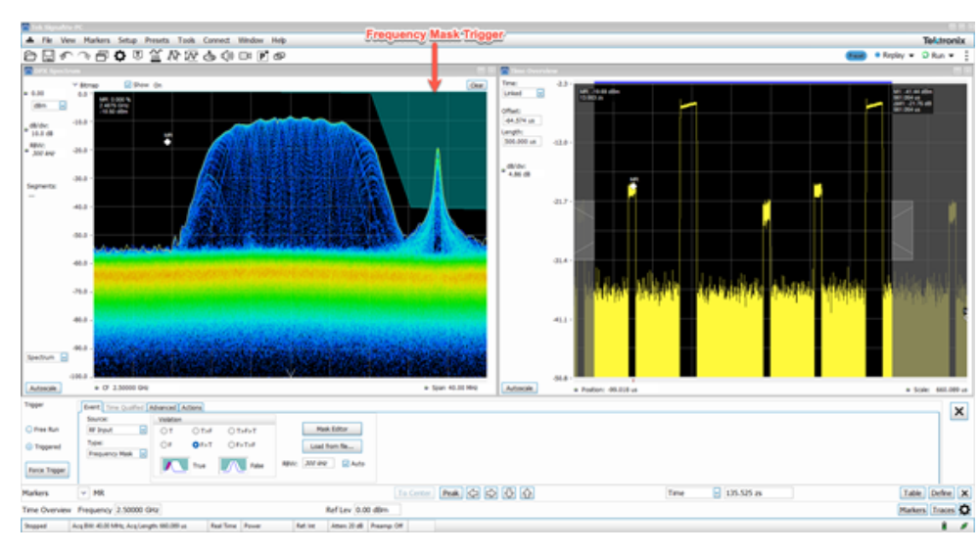Click the audio speaker toolbar icon

tap(227, 56)
